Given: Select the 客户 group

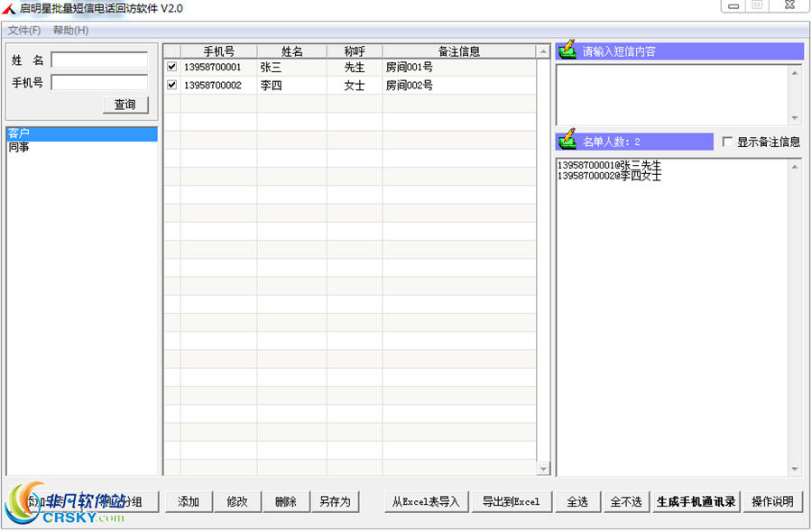Looking at the screenshot, I should point(82,133).
